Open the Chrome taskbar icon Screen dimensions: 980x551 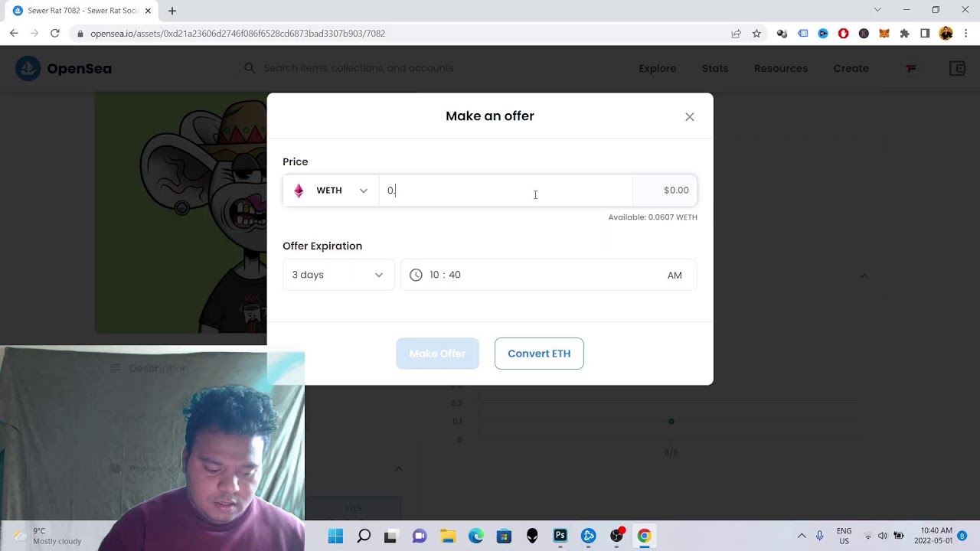pos(645,536)
